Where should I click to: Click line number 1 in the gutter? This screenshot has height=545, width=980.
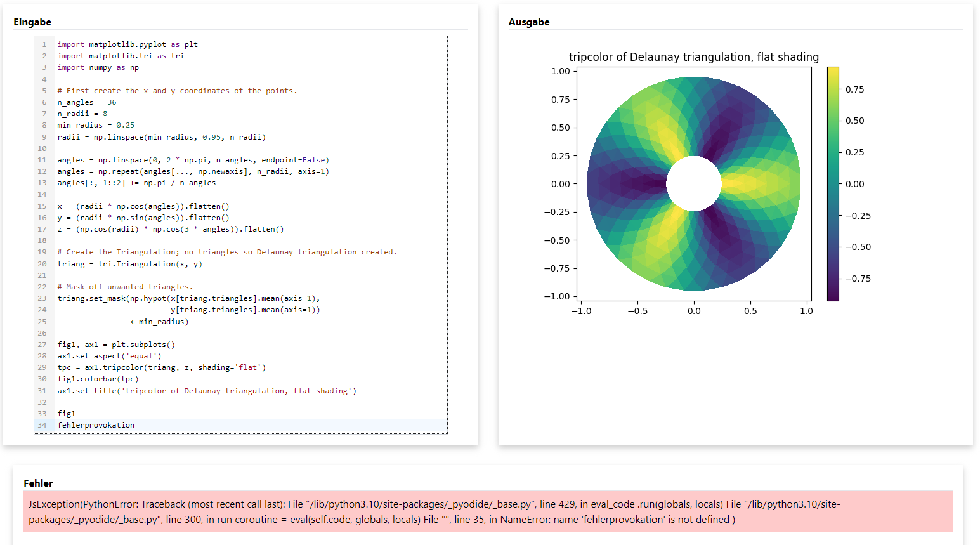pos(44,44)
